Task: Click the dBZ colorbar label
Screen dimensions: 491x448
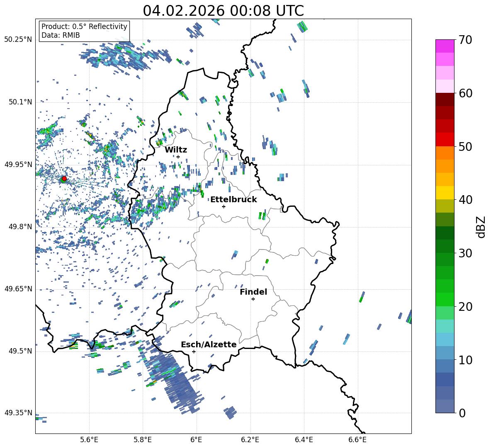Action: coord(481,227)
